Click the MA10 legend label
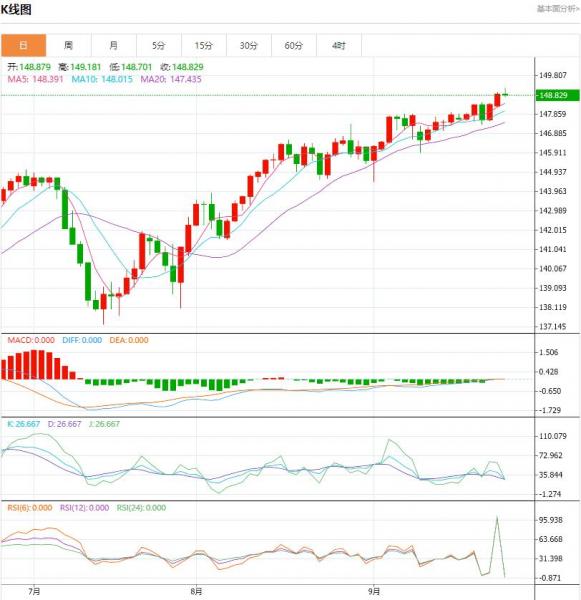 click(102, 79)
